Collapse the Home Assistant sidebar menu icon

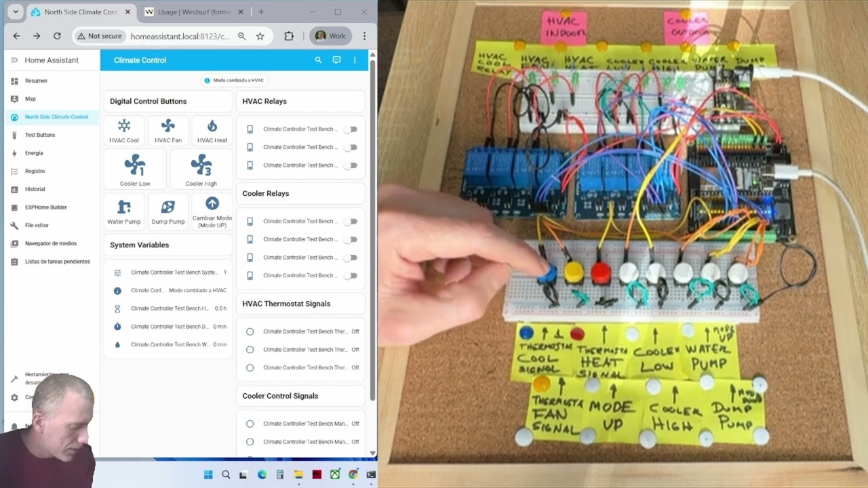14,60
